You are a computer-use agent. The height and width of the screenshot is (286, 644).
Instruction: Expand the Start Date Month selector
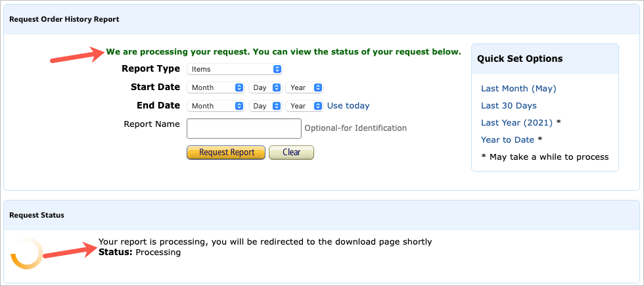click(x=216, y=87)
